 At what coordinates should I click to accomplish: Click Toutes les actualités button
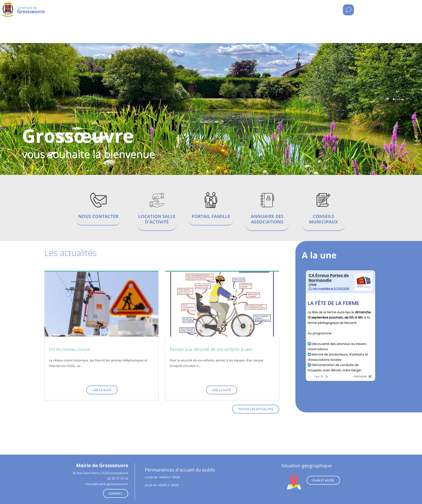click(x=255, y=409)
